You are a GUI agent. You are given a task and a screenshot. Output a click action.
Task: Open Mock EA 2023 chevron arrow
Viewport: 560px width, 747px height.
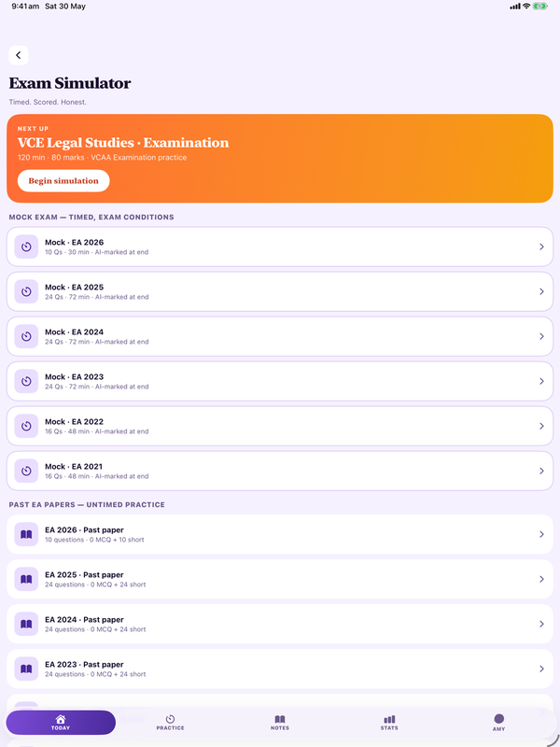pos(541,381)
